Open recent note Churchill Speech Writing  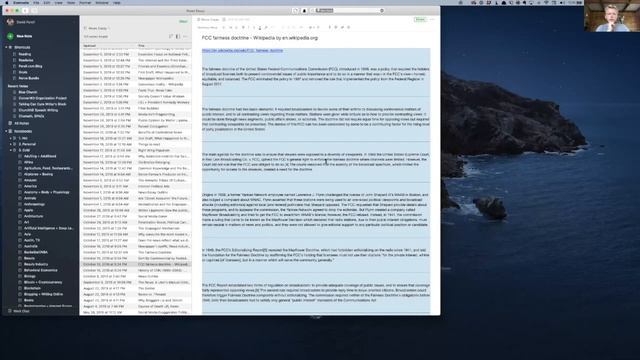(x=38, y=110)
